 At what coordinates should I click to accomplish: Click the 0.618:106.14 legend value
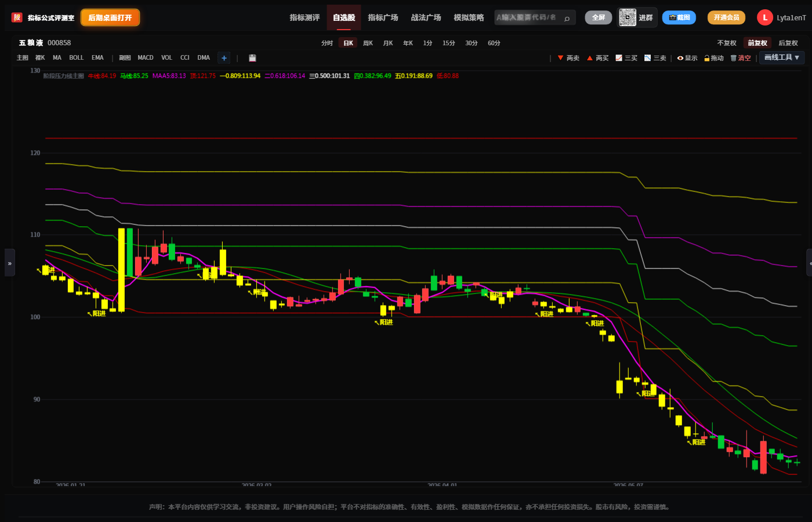[285, 76]
